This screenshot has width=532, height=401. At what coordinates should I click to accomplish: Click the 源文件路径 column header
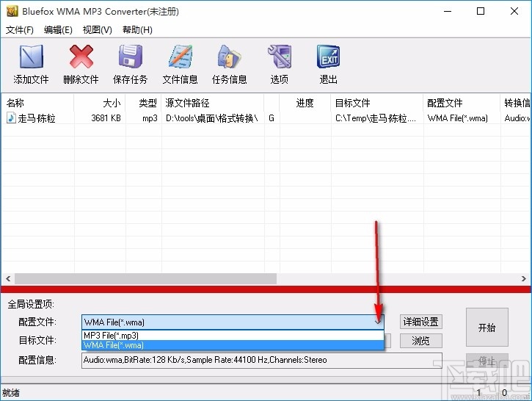click(x=213, y=103)
